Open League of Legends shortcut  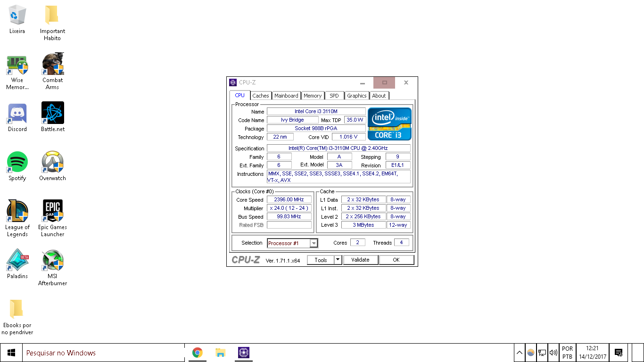tap(17, 219)
